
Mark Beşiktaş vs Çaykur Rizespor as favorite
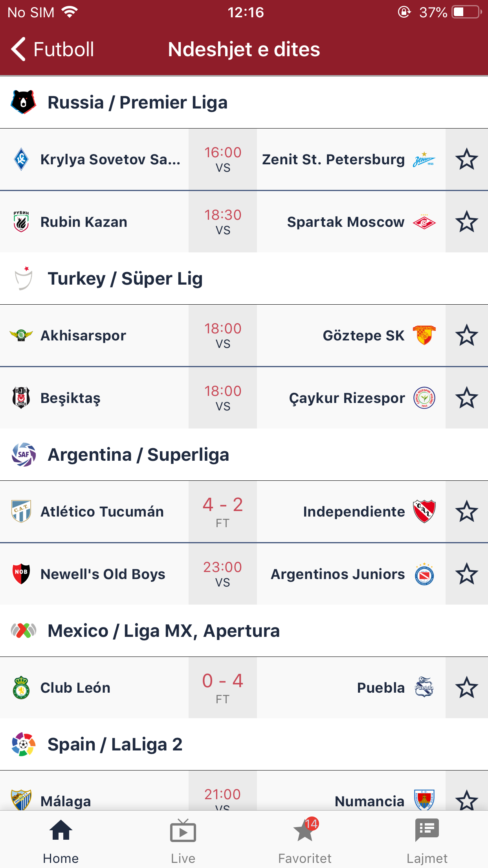coord(466,398)
